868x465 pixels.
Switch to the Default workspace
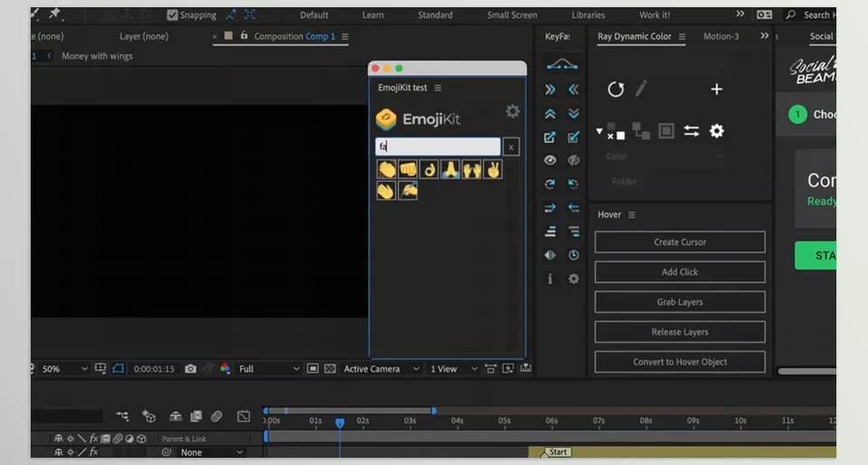point(314,15)
